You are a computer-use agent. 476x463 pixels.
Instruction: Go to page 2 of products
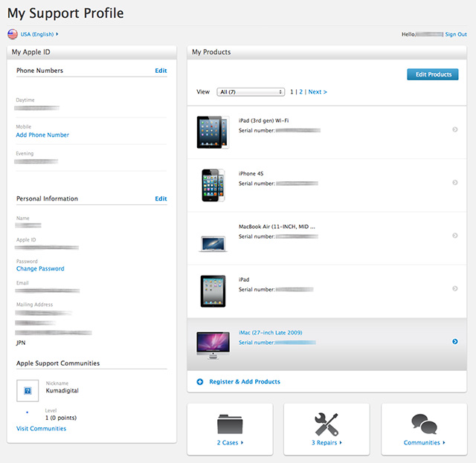[301, 92]
